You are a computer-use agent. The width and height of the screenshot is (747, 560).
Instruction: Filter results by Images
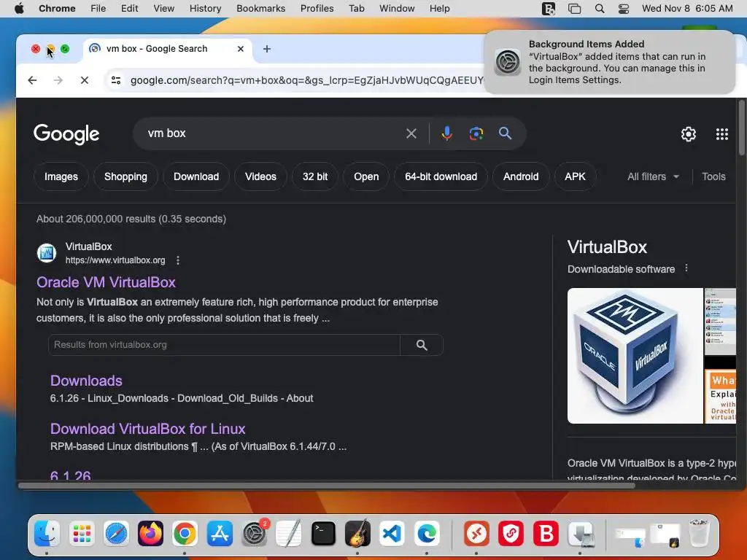[61, 176]
